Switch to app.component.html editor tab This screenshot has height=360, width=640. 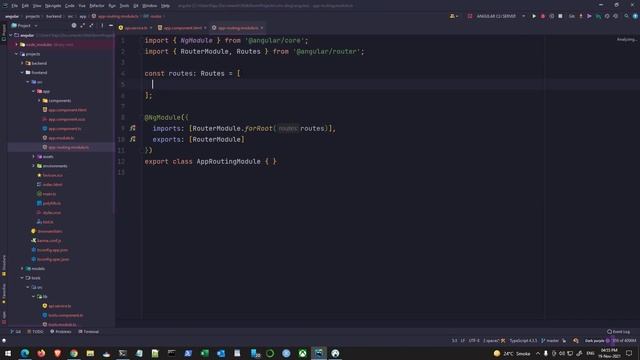[x=182, y=28]
